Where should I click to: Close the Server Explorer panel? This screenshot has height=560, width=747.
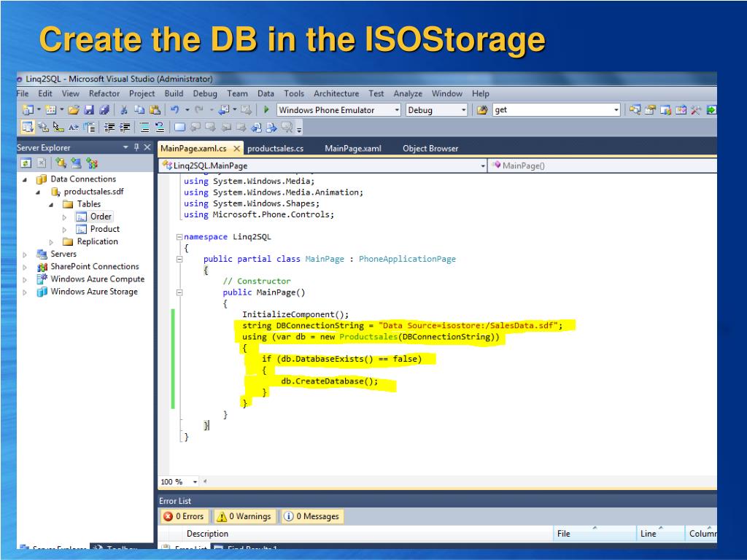147,147
